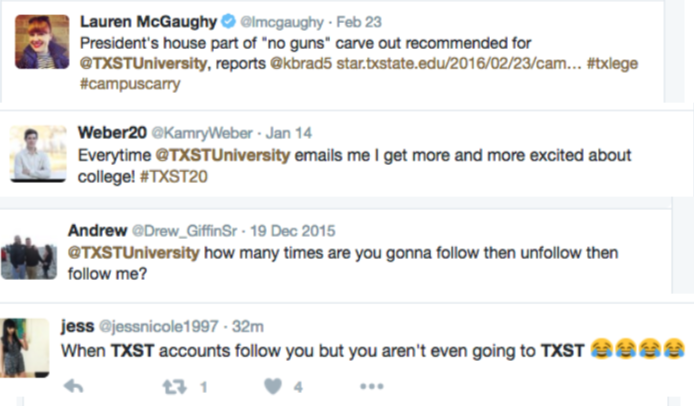The width and height of the screenshot is (694, 406).
Task: Open Weber20's avatar photo
Action: tap(39, 154)
